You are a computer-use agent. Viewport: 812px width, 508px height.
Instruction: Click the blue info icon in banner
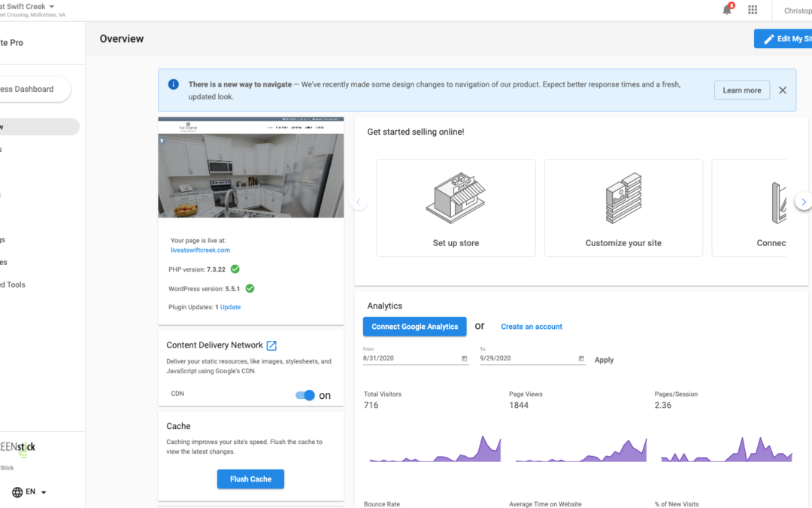(174, 84)
